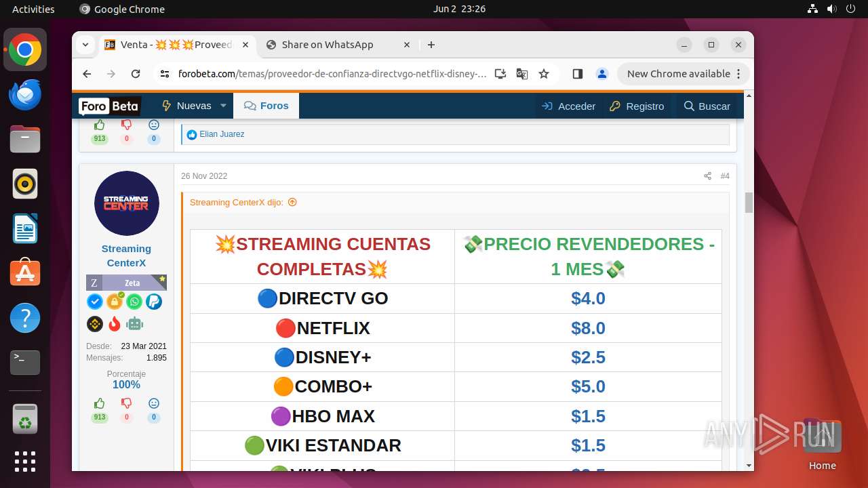Image resolution: width=868 pixels, height=488 pixels.
Task: Close the Share on WhatsApp tab
Action: tap(407, 45)
